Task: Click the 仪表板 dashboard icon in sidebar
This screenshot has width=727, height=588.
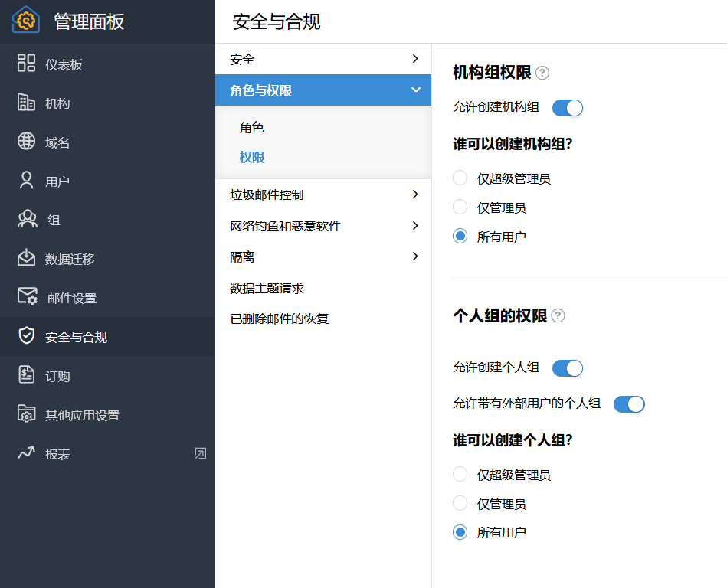Action: (27, 64)
